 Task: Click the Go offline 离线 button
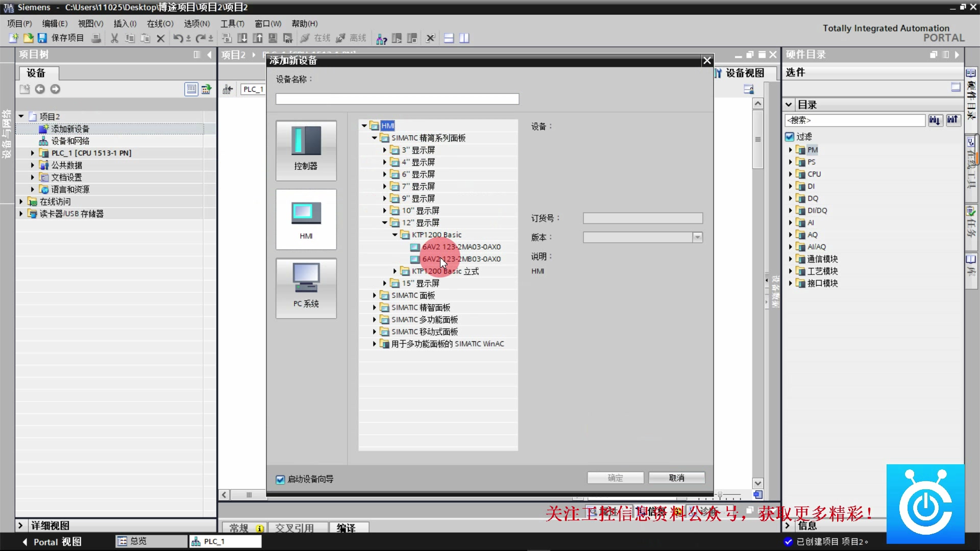point(351,38)
